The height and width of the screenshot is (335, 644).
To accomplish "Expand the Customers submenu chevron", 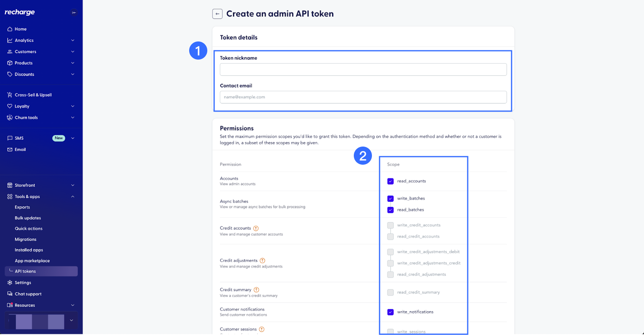I will (x=73, y=52).
